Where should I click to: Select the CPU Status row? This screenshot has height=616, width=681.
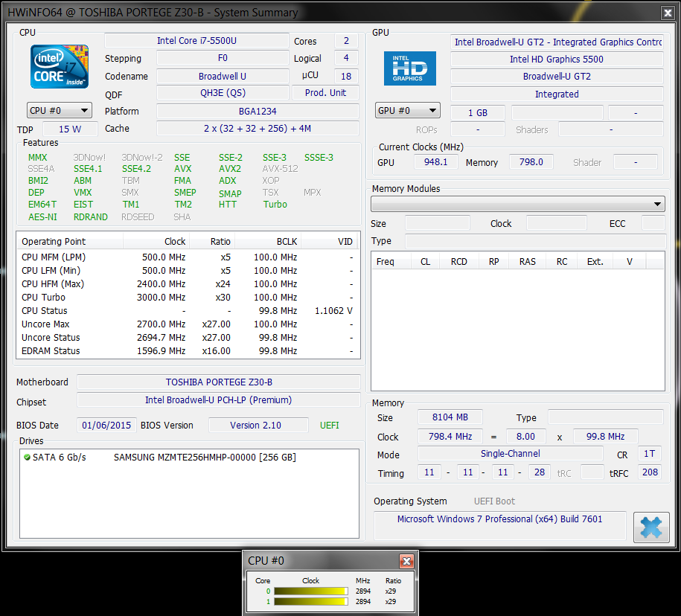click(188, 311)
